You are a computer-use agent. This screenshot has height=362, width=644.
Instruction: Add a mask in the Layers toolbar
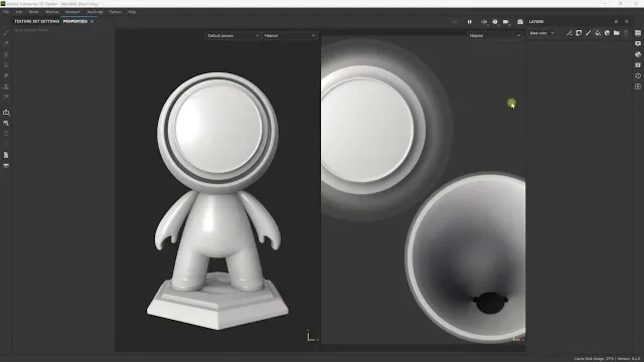click(x=579, y=33)
